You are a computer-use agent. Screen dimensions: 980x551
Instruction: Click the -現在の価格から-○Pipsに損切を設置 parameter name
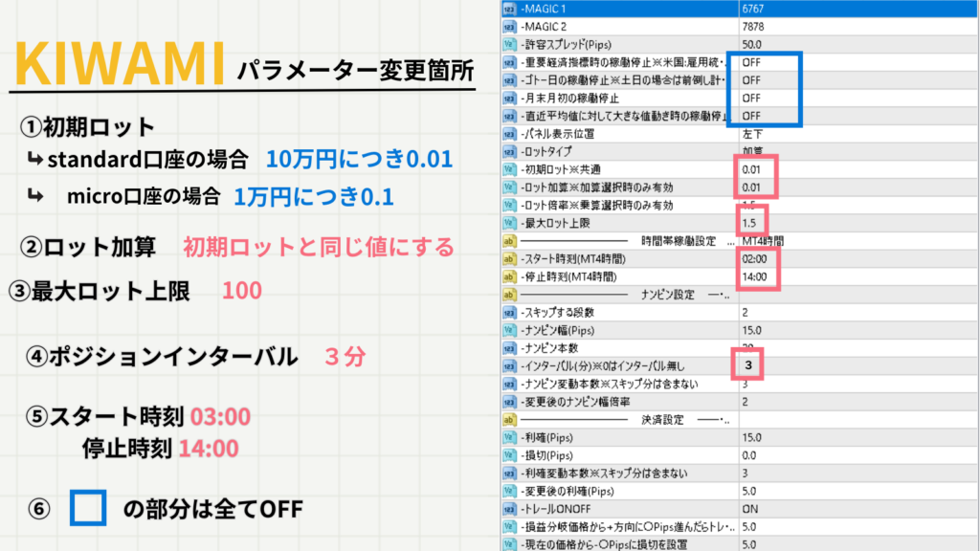point(604,544)
